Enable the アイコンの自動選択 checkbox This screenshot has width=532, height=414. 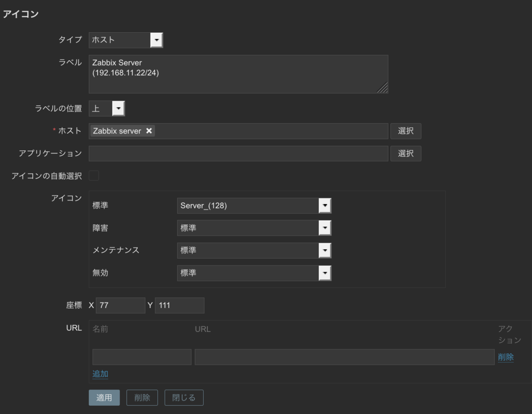94,176
